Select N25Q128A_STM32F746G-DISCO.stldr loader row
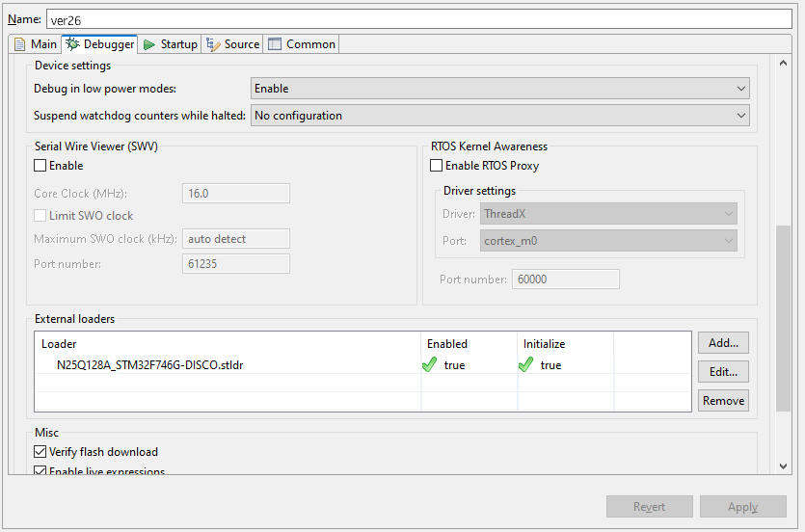This screenshot has width=805, height=532. 150,365
